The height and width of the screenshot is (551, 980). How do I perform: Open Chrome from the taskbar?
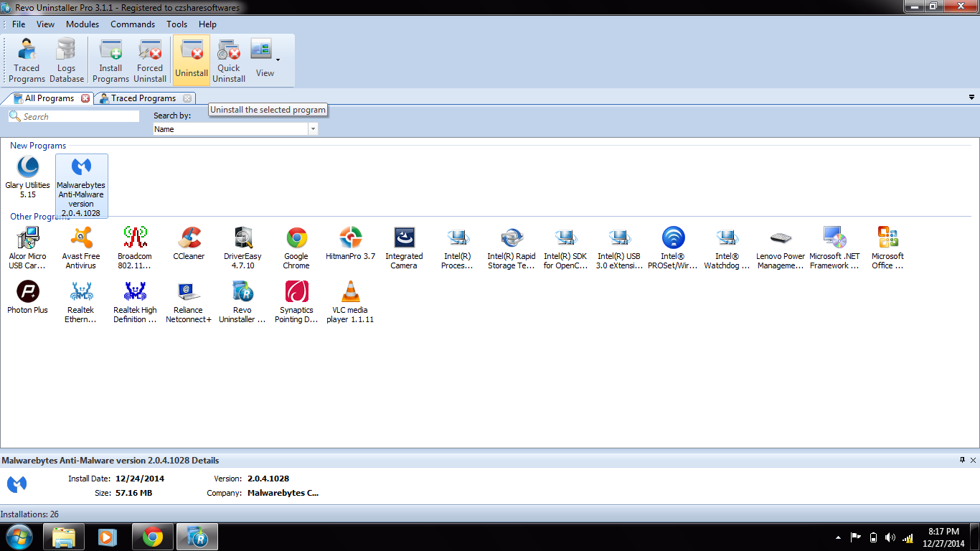click(x=152, y=537)
